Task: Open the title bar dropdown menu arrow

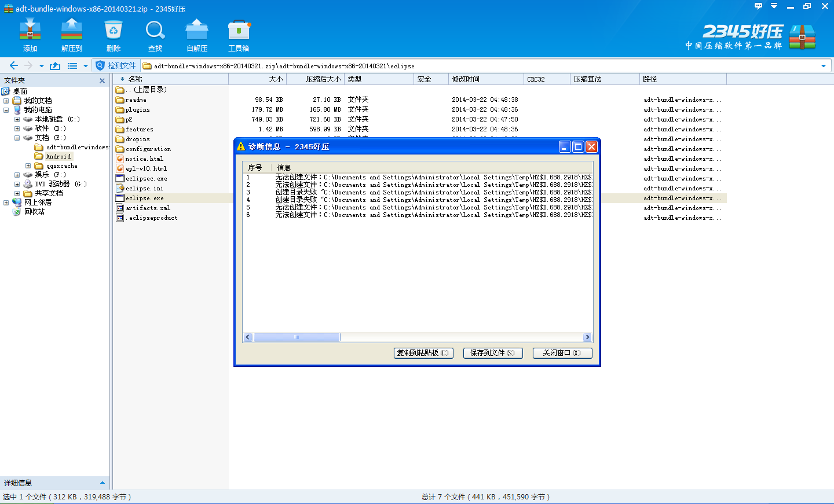Action: [774, 6]
